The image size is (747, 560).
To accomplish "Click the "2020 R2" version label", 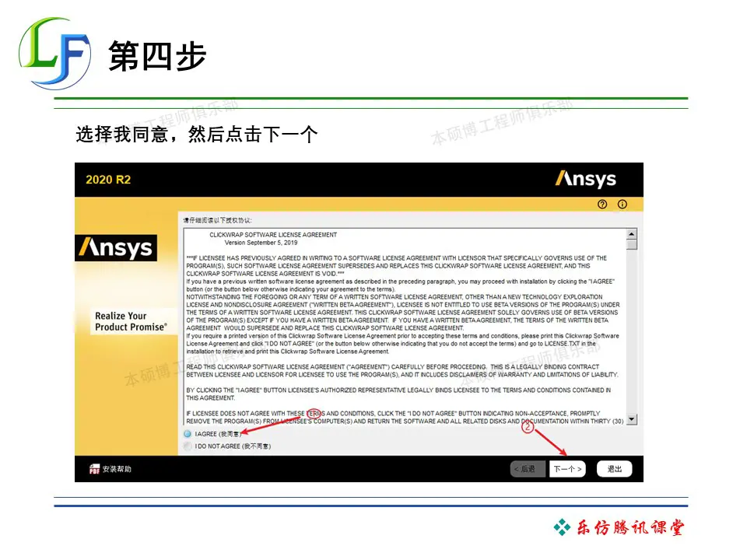I will [x=108, y=180].
